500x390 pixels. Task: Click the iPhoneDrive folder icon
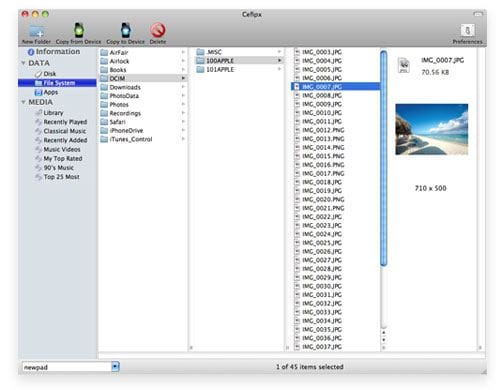coord(104,130)
